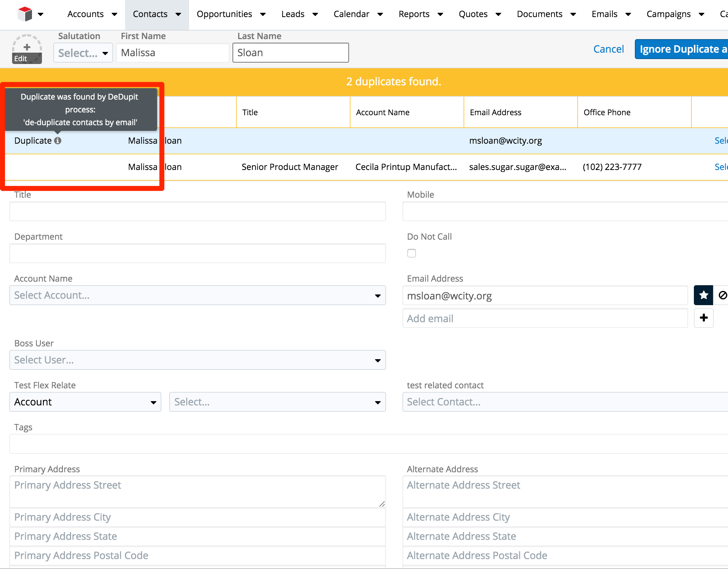Open the Opportunities menu tab
Viewport: 728px width, 569px height.
(x=224, y=14)
